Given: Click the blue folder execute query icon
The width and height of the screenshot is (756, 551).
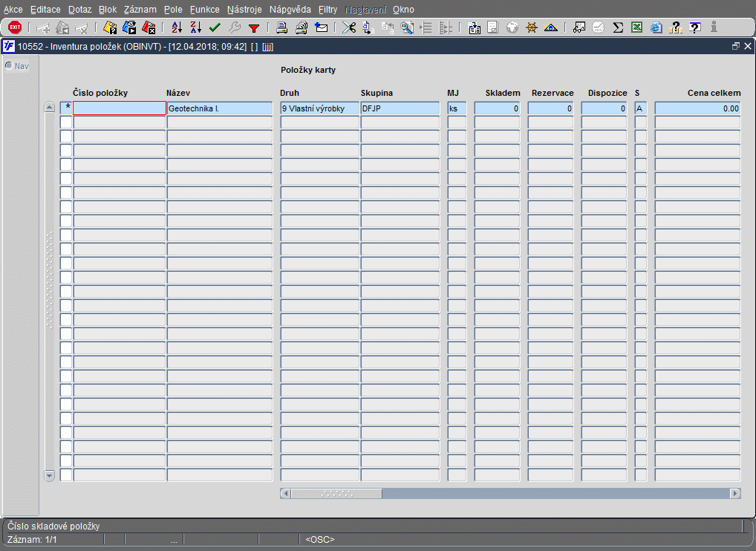Looking at the screenshot, I should (x=129, y=27).
